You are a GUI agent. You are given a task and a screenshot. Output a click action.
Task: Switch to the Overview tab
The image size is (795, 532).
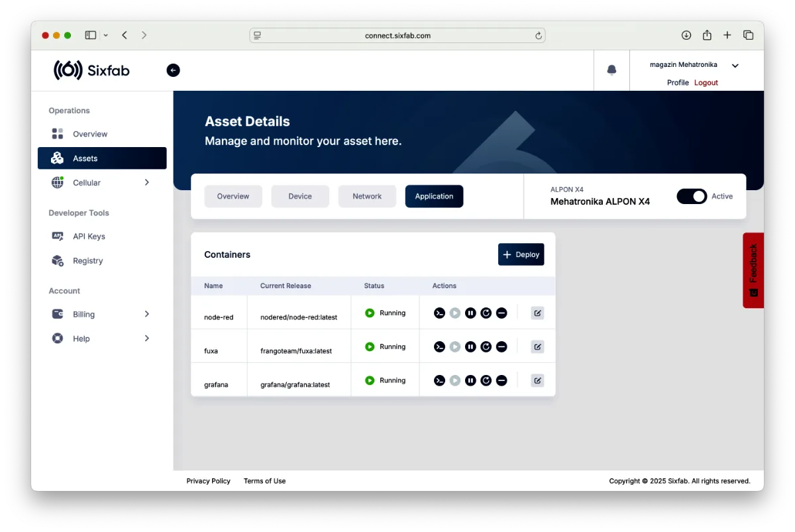233,196
